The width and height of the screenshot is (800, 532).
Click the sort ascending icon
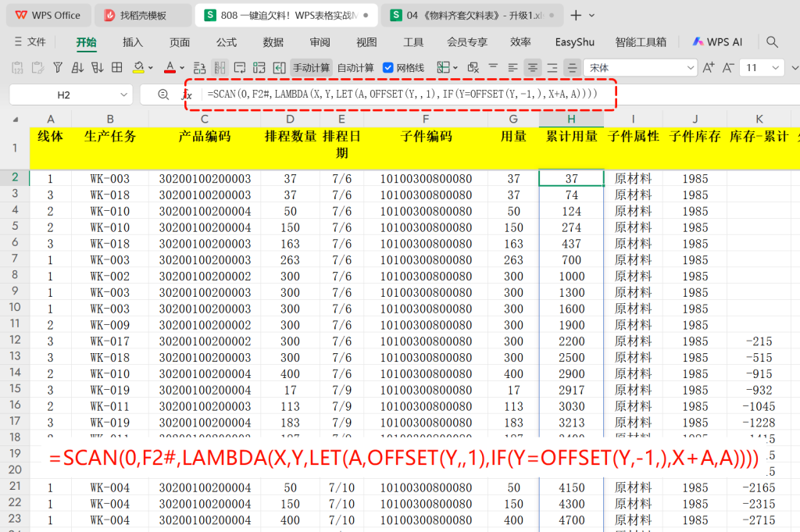point(77,68)
